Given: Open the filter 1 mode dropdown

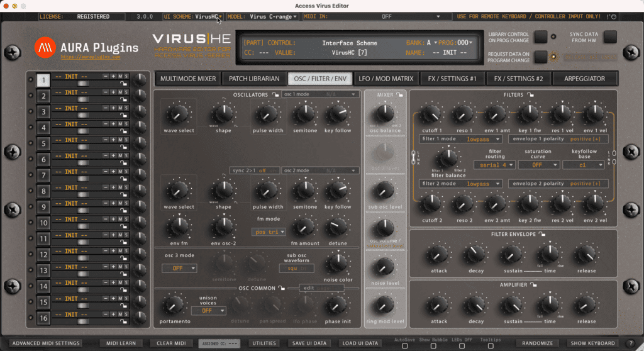Looking at the screenshot, I should tap(460, 139).
